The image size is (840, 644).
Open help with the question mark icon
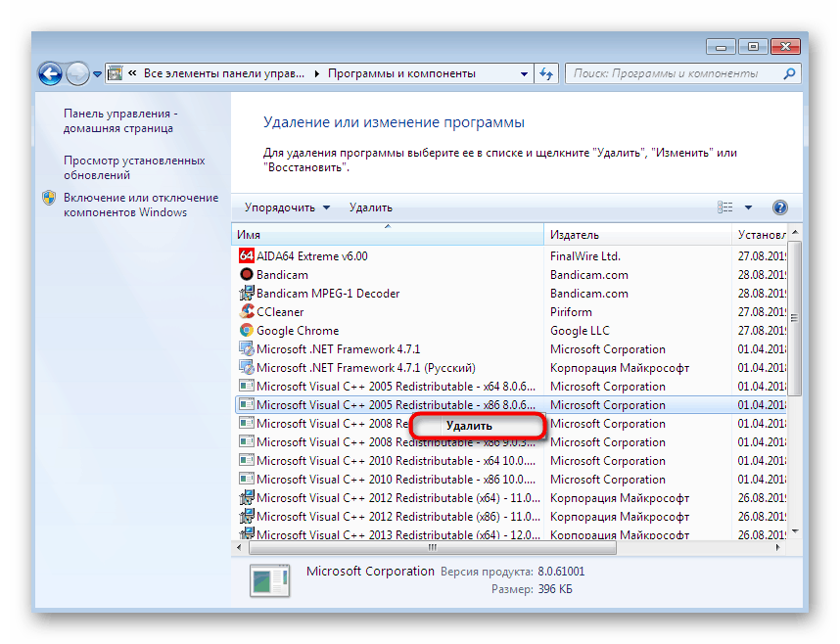coord(780,207)
